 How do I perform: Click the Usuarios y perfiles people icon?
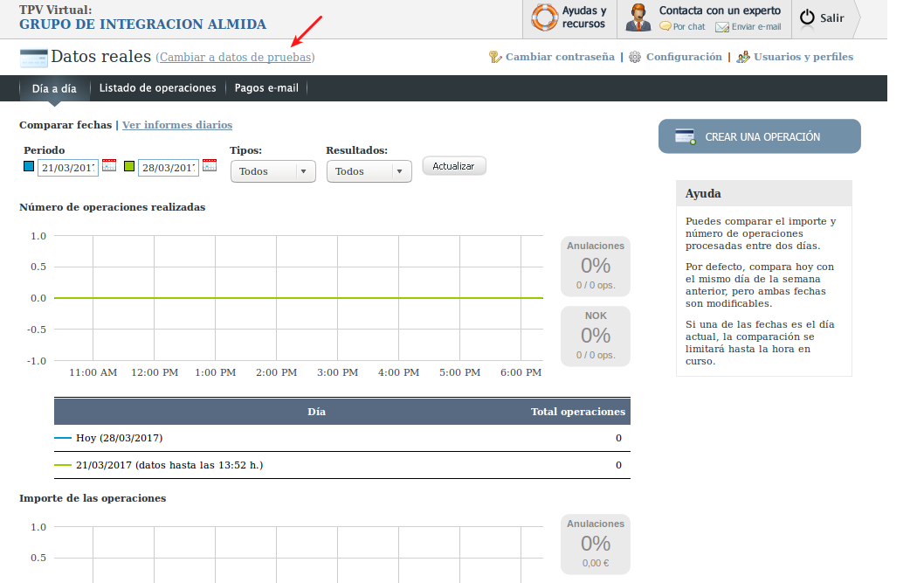point(743,57)
